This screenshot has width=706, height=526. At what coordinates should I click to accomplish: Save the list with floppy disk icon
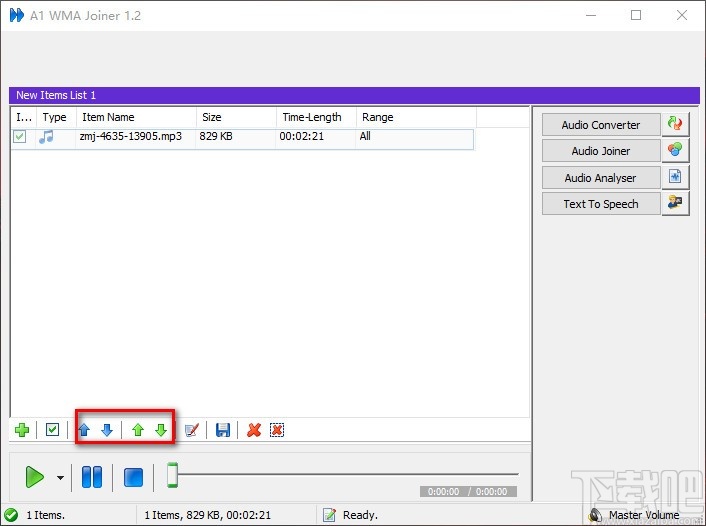pos(223,430)
